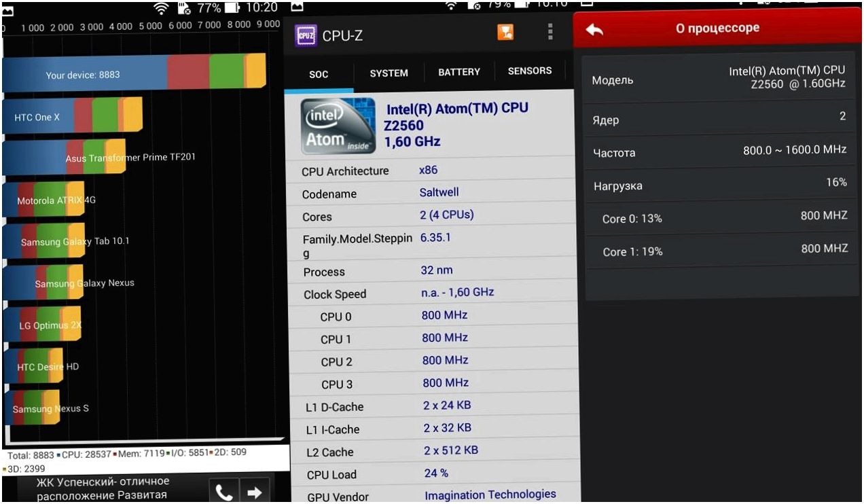Tap the Intel Atom inside logo
Screen dimensions: 864x504
[339, 126]
